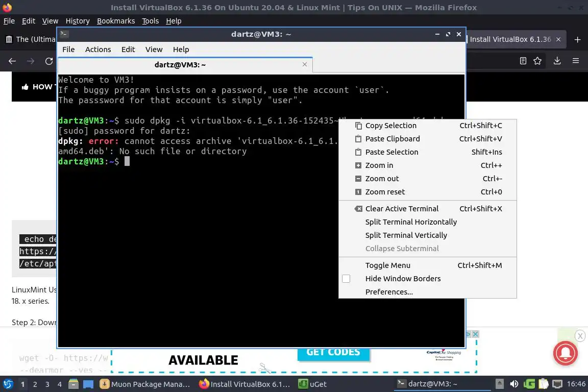The height and width of the screenshot is (392, 588).
Task: Switch to workspace 2
Action: pyautogui.click(x=35, y=384)
